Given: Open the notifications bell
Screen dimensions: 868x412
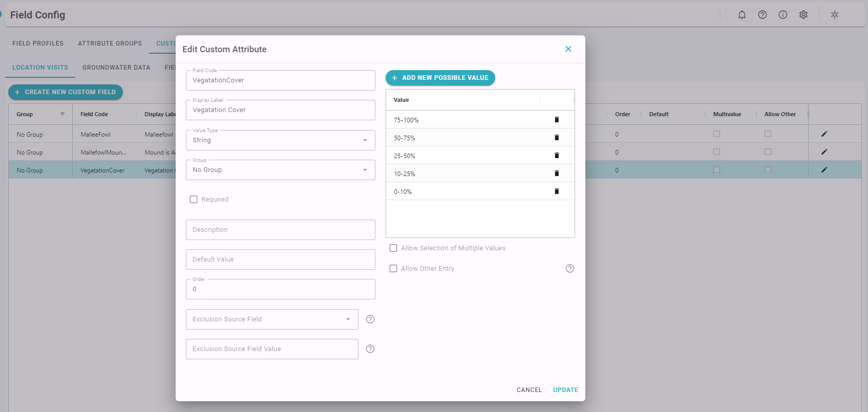Looking at the screenshot, I should [x=742, y=15].
